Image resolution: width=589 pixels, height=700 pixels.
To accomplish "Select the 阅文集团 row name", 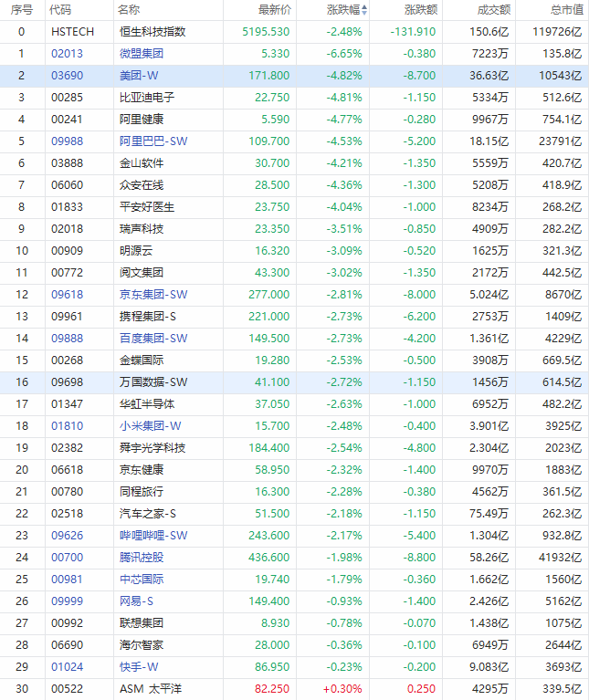I will coord(142,272).
